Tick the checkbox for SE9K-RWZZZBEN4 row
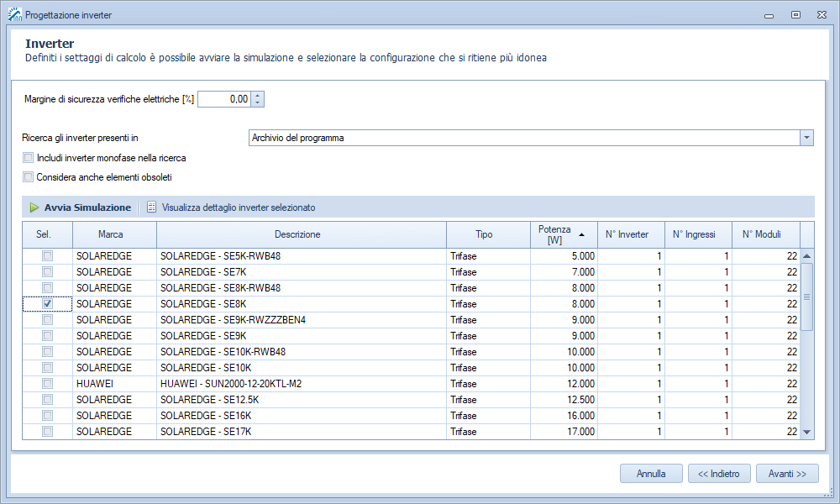 click(x=47, y=320)
